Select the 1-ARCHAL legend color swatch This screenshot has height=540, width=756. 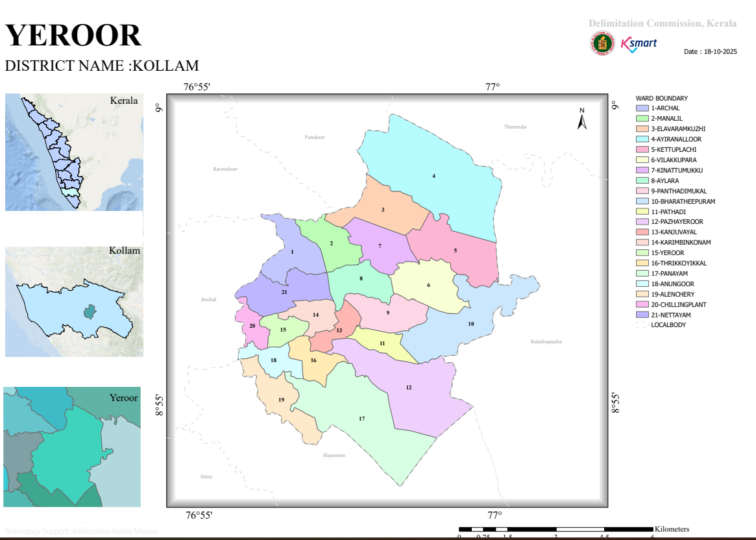[642, 108]
